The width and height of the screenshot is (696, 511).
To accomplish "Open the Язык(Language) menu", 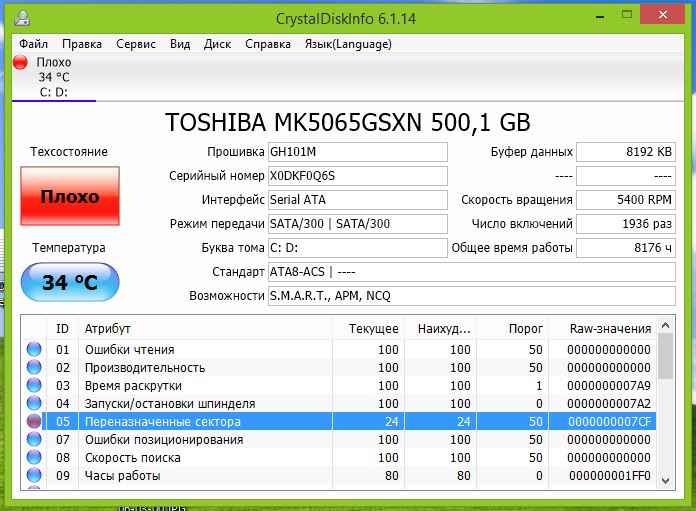I will tap(347, 44).
